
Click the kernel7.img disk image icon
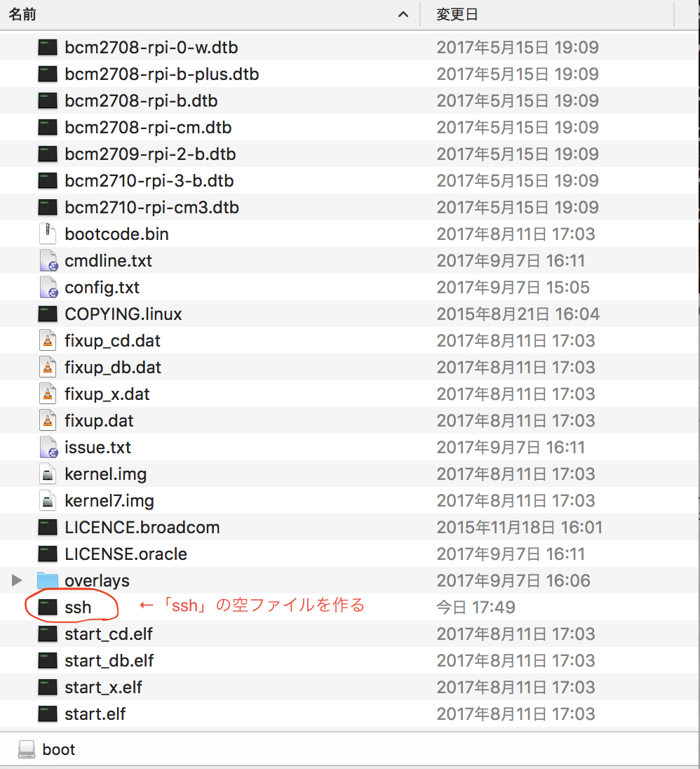47,500
